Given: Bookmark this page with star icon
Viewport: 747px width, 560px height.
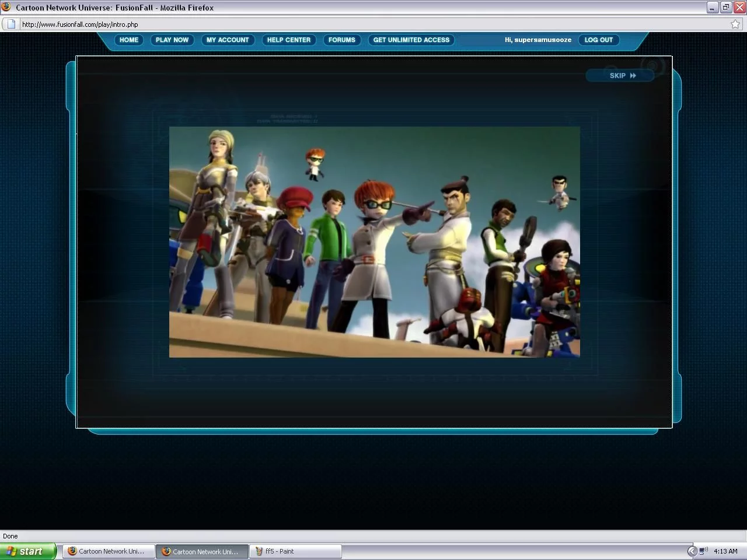Looking at the screenshot, I should (735, 24).
